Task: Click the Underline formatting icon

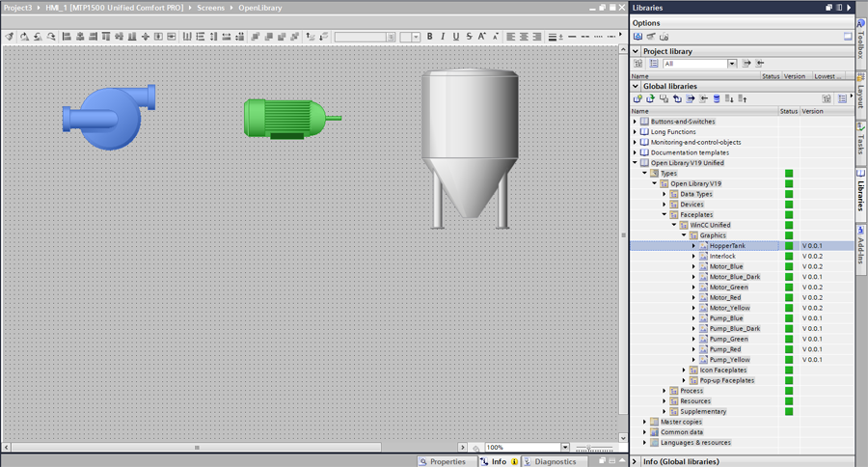Action: click(x=456, y=37)
